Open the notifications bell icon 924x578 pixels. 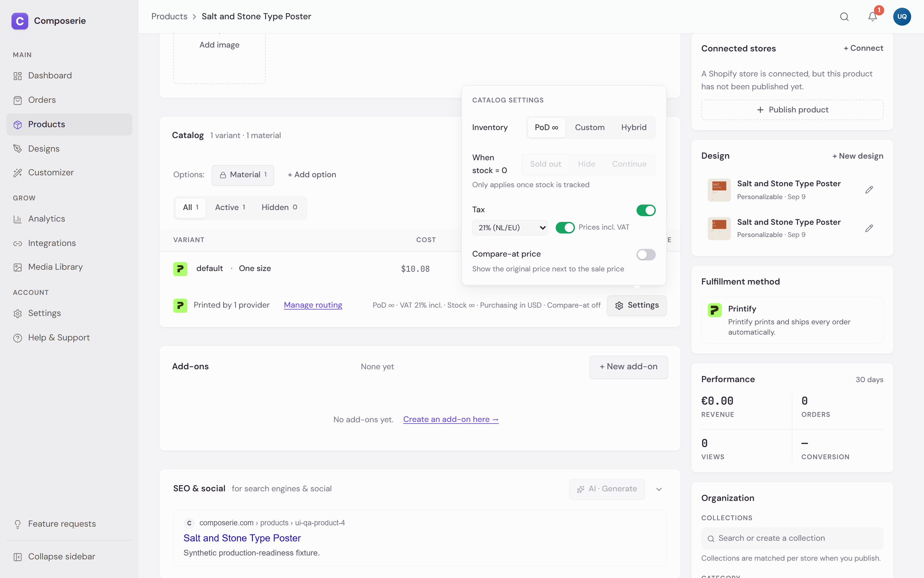pyautogui.click(x=872, y=16)
